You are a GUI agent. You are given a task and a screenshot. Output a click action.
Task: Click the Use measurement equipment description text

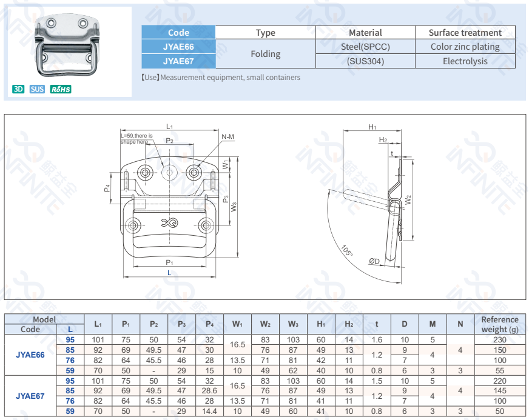click(x=221, y=78)
